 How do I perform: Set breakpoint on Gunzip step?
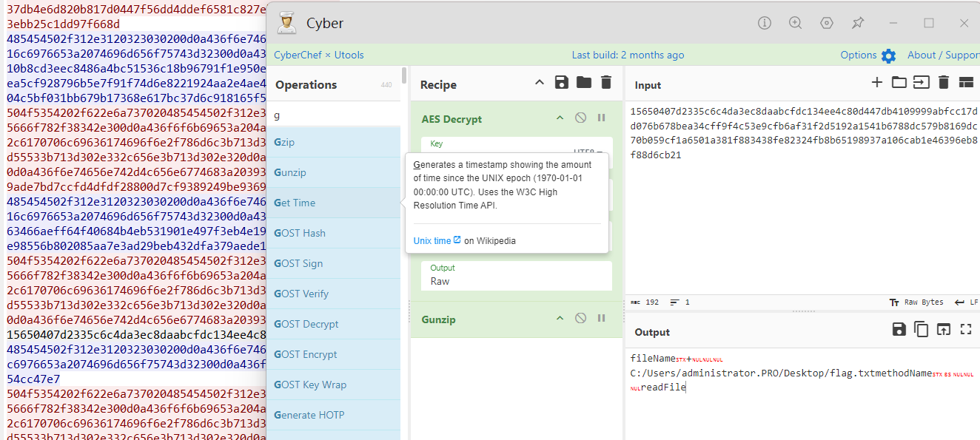pyautogui.click(x=601, y=318)
